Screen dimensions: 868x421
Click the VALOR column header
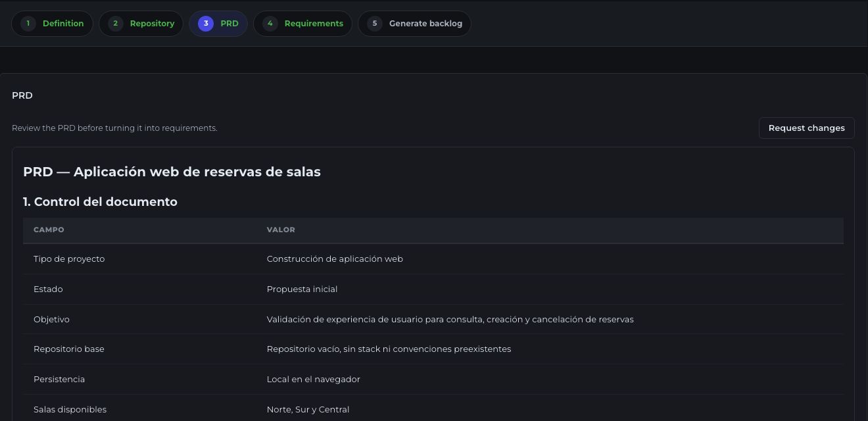click(281, 230)
